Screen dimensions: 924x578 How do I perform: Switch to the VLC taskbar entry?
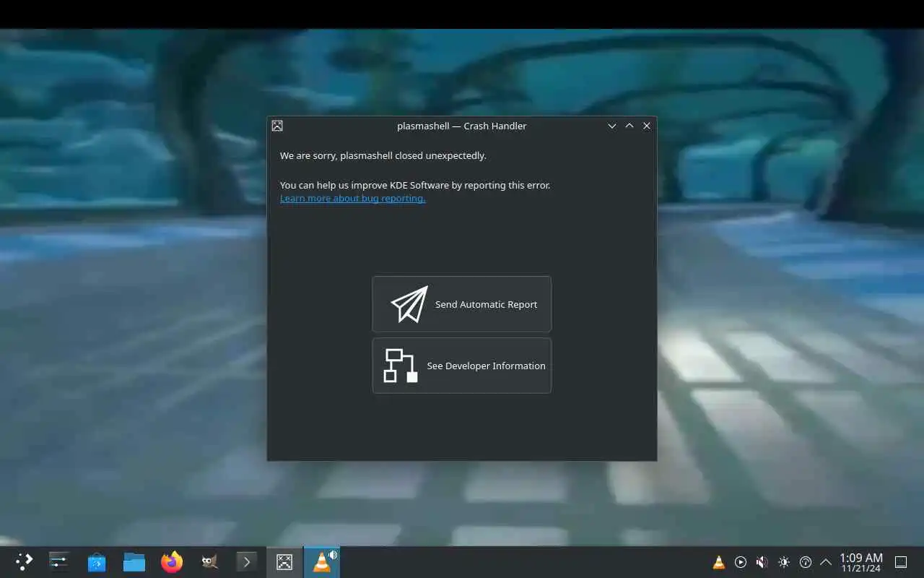point(322,561)
